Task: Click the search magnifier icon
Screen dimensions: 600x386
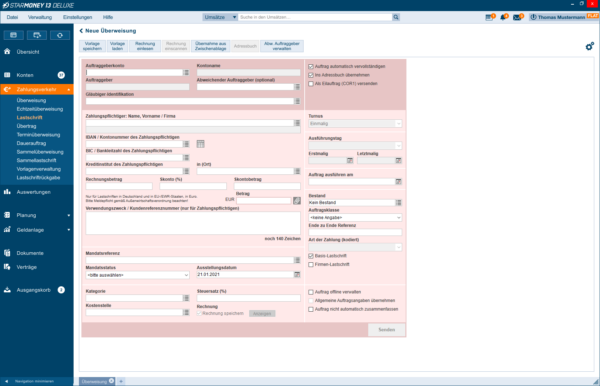Action: pos(396,17)
